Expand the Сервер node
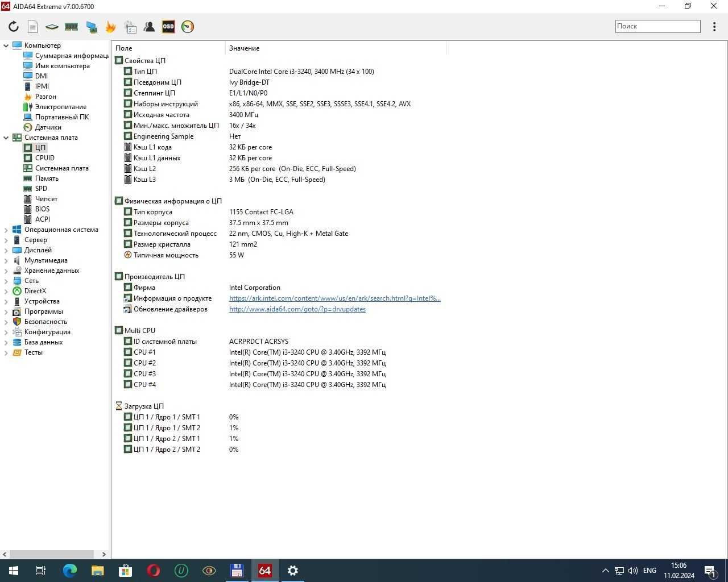Image resolution: width=728 pixels, height=582 pixels. 6,240
